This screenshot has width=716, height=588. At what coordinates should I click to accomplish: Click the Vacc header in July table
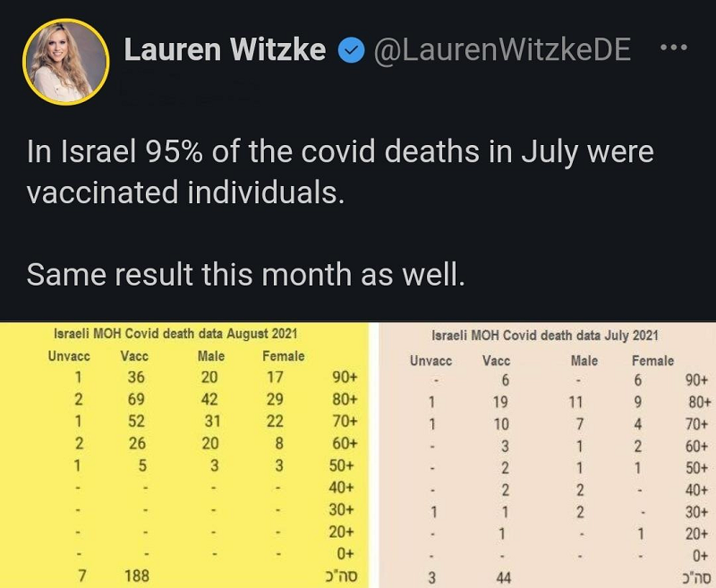(496, 361)
